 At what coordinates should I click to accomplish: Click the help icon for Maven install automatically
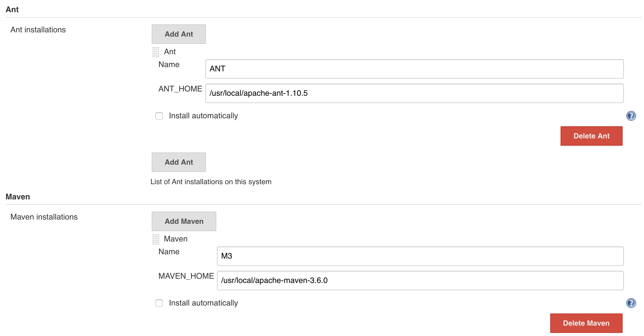(631, 303)
